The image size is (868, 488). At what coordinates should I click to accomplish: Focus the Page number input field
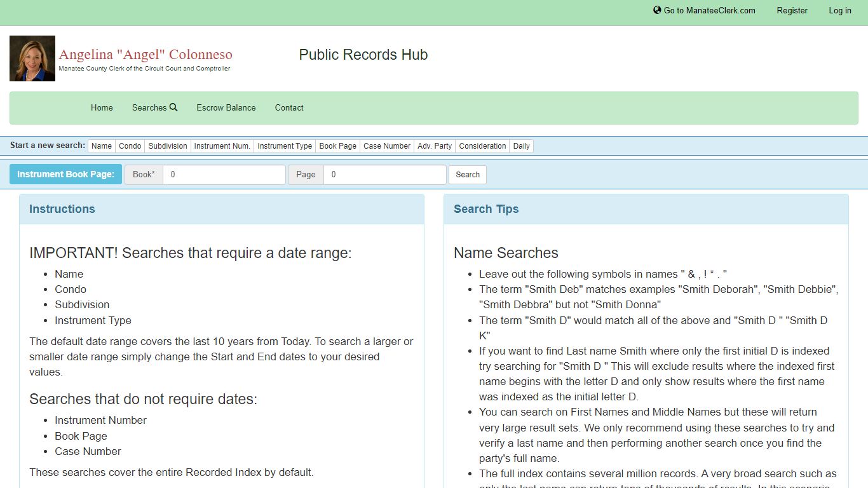click(x=385, y=175)
